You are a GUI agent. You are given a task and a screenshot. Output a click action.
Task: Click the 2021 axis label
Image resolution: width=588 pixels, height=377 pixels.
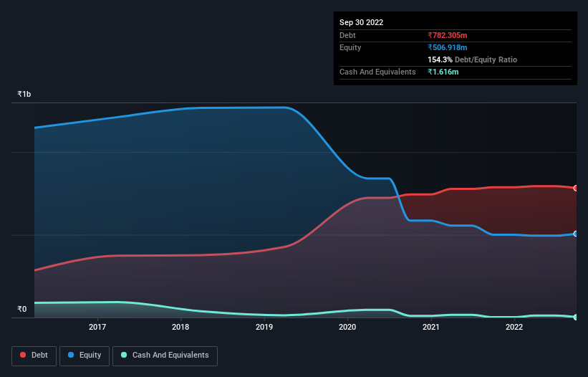[x=431, y=327]
